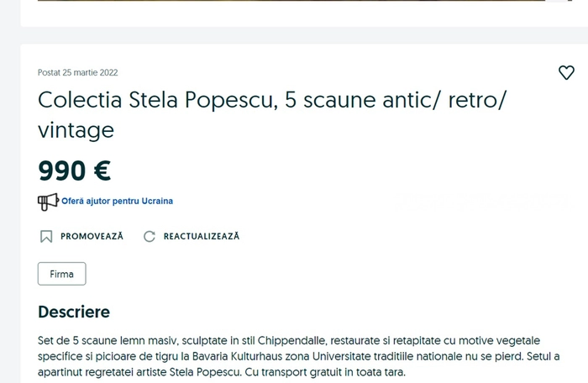Click the REACTUALIZEAZĂ text label

click(x=202, y=236)
